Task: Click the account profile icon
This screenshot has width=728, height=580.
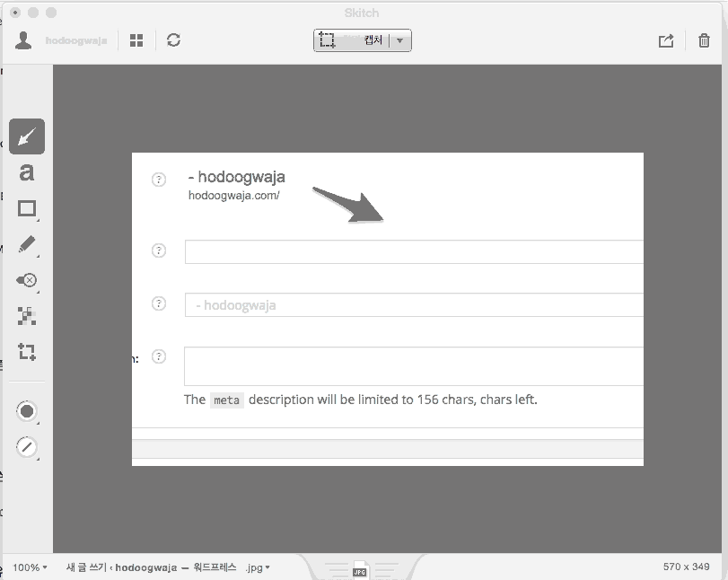Action: coord(22,40)
